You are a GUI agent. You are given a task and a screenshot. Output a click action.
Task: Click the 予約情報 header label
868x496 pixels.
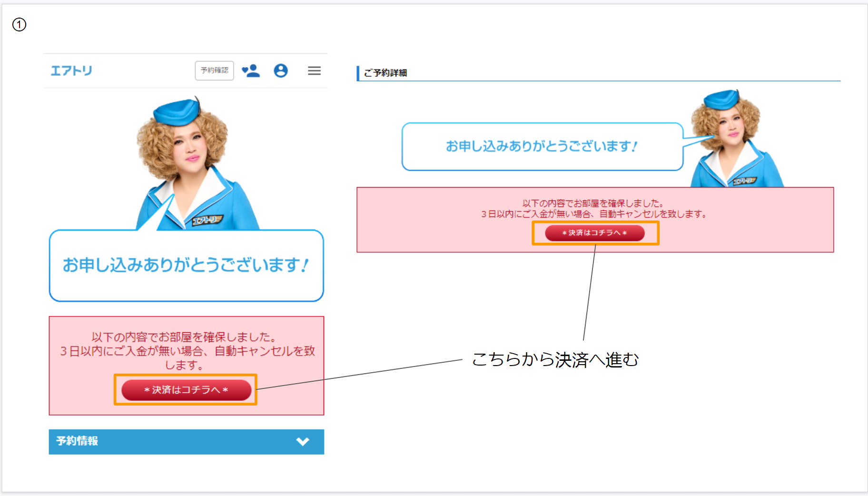pyautogui.click(x=77, y=441)
